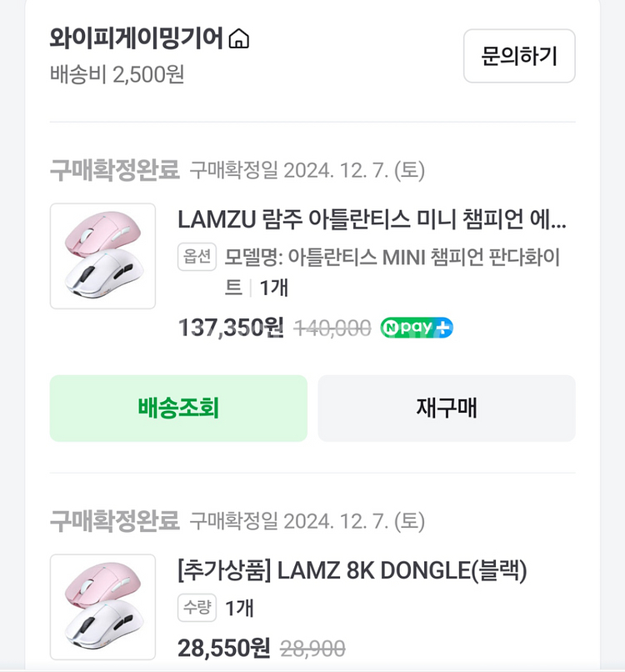Click the 137,350원 price
The image size is (625, 672).
tap(231, 328)
